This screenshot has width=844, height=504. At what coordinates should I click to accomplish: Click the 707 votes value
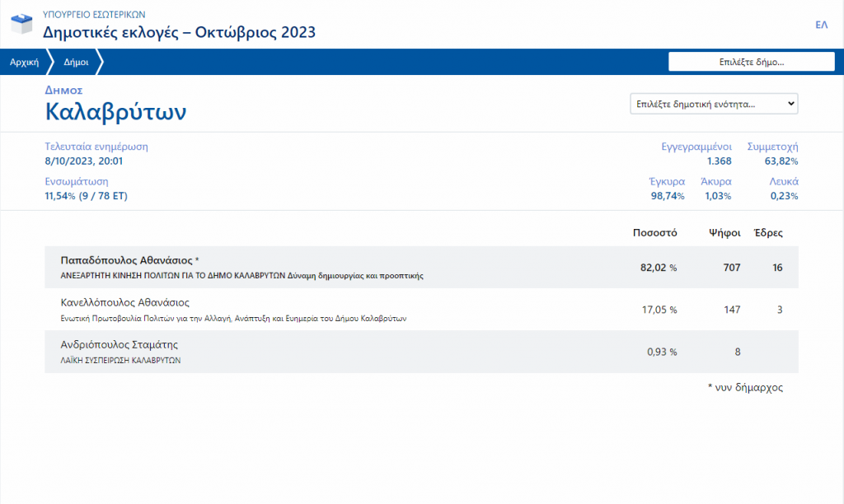[x=732, y=268]
